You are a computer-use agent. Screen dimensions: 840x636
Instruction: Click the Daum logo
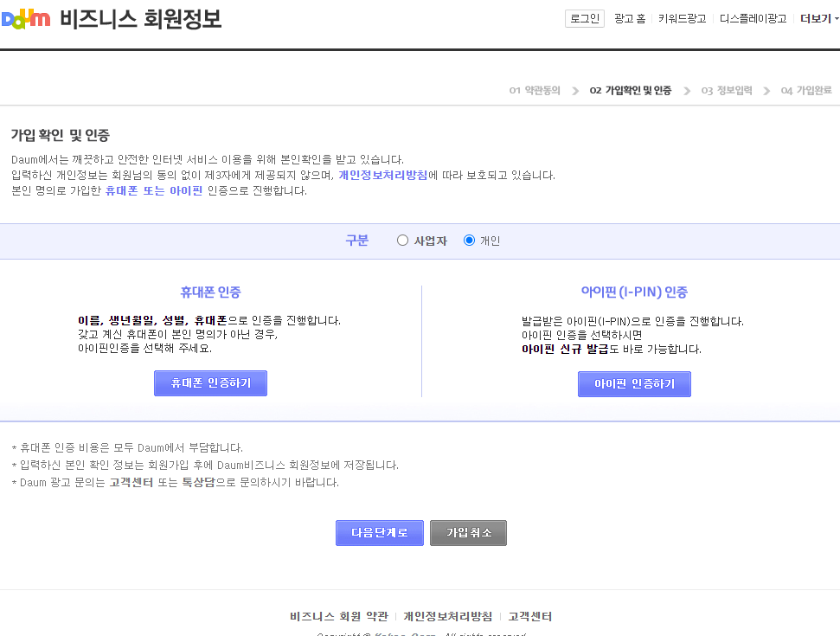26,19
